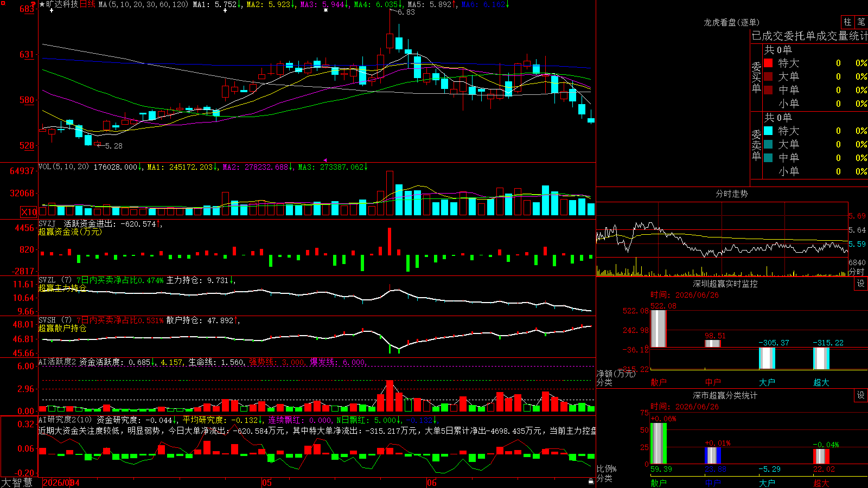
Task: Open the MA(5,10,20,30,60,120) indicator parameters
Action: (x=143, y=4)
